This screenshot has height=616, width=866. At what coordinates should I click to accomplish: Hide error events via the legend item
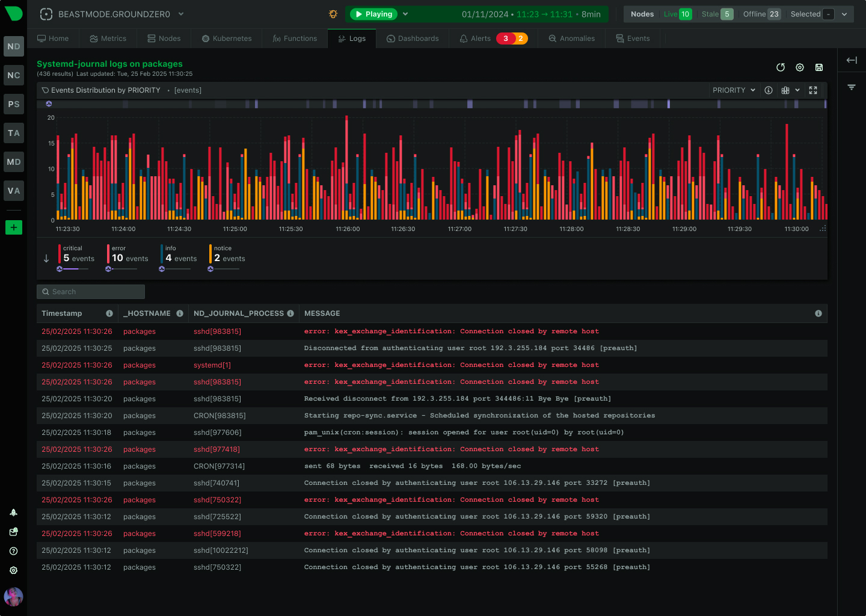click(x=126, y=253)
